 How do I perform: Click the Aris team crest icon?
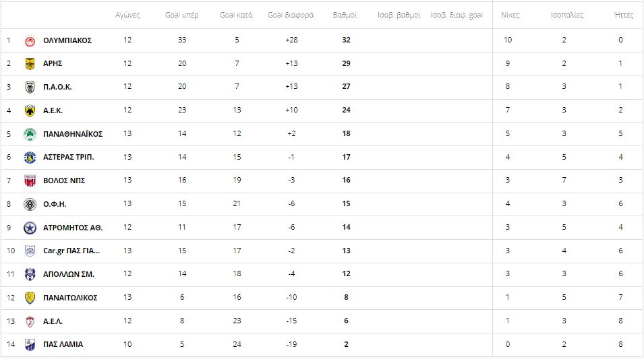tap(30, 63)
